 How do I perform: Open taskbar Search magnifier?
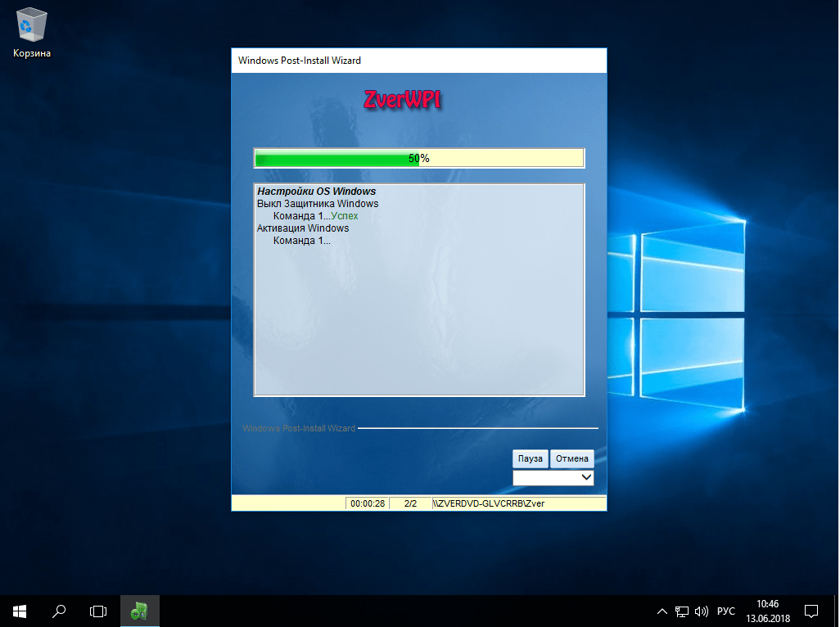click(58, 611)
